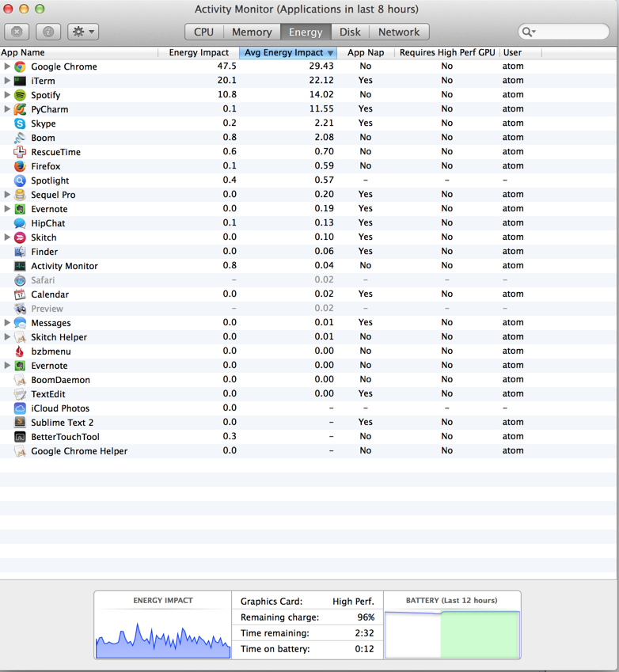
Task: Select the Google Chrome Helper row
Action: [309, 451]
